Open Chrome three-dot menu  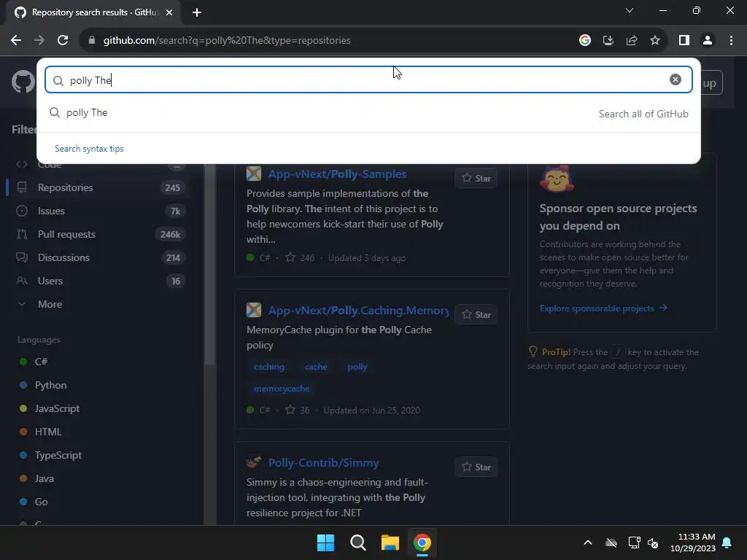click(x=731, y=41)
